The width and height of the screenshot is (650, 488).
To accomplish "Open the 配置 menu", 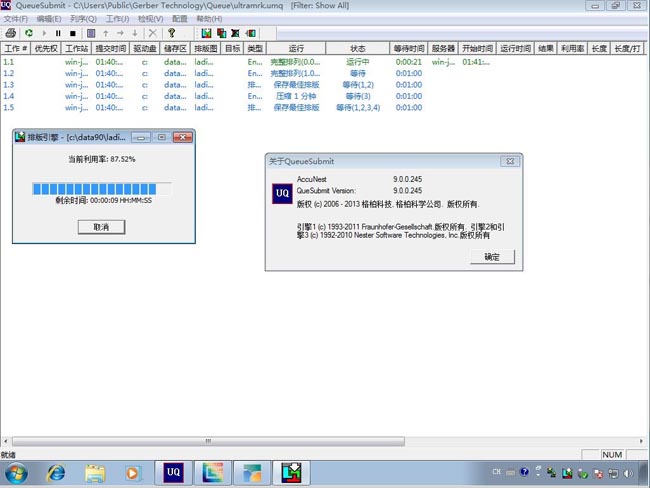I will (x=180, y=19).
